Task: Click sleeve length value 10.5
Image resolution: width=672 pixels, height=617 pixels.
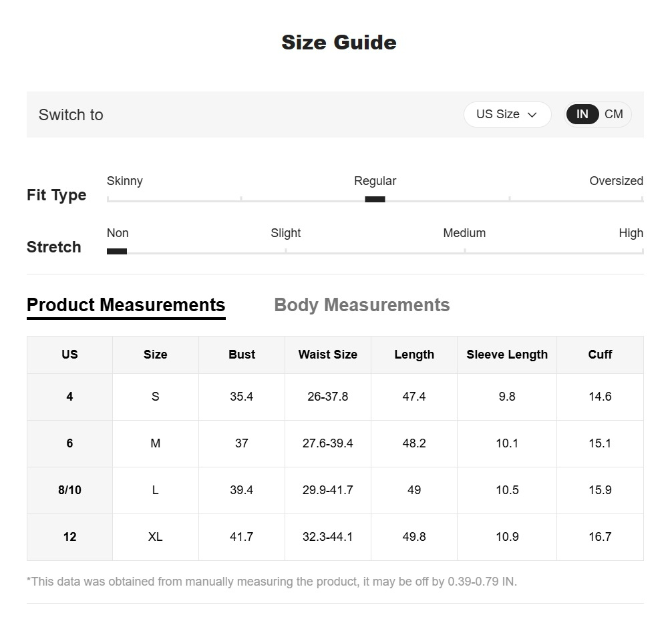Action: (507, 490)
